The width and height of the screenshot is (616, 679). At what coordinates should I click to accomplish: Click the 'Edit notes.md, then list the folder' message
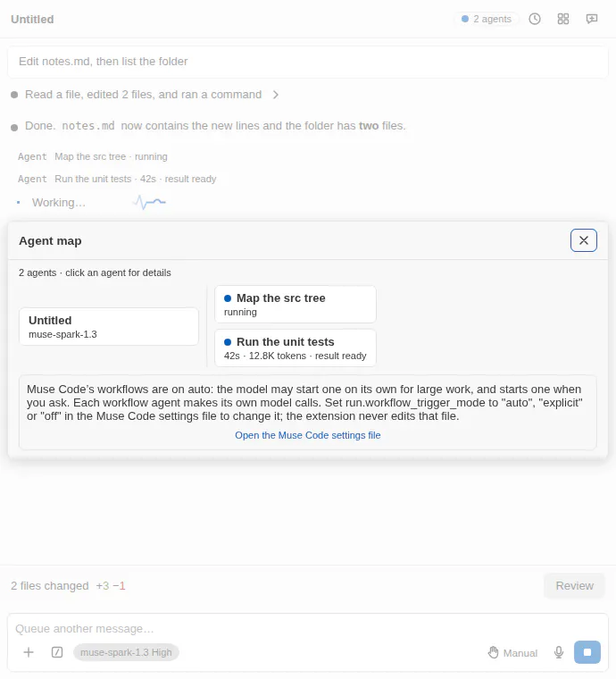(308, 62)
